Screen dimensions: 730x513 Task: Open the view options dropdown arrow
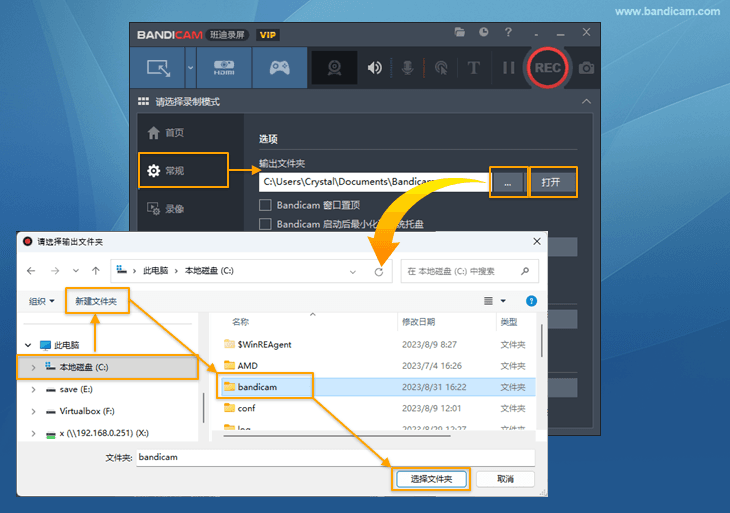pyautogui.click(x=503, y=301)
